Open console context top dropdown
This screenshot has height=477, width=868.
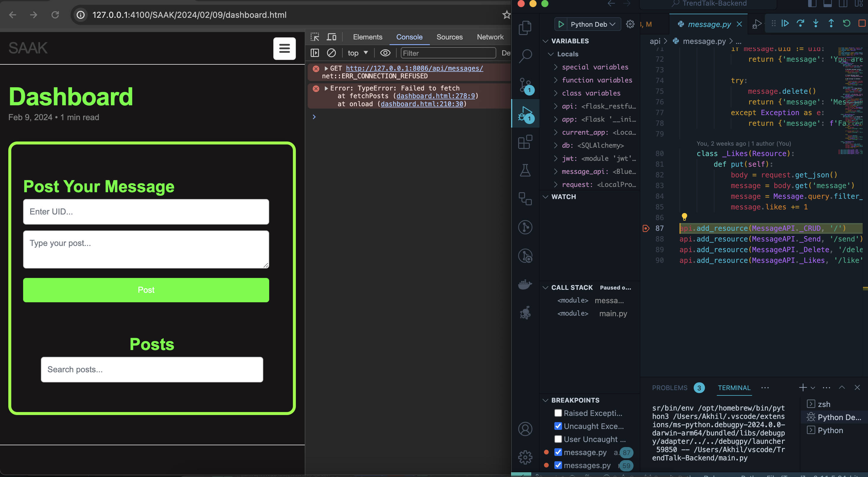click(358, 53)
